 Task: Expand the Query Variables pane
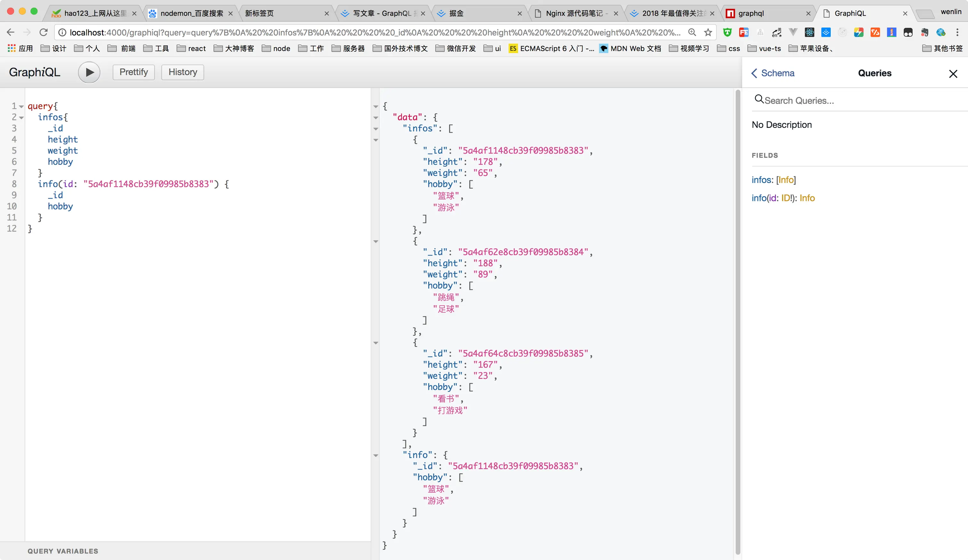tap(185, 551)
